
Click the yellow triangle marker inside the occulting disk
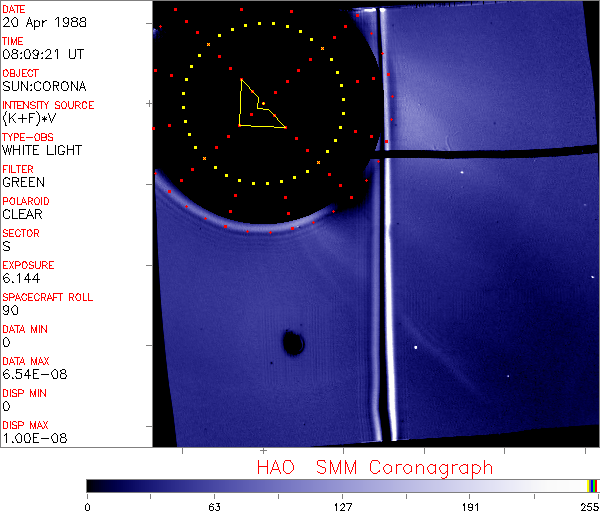pos(256,108)
